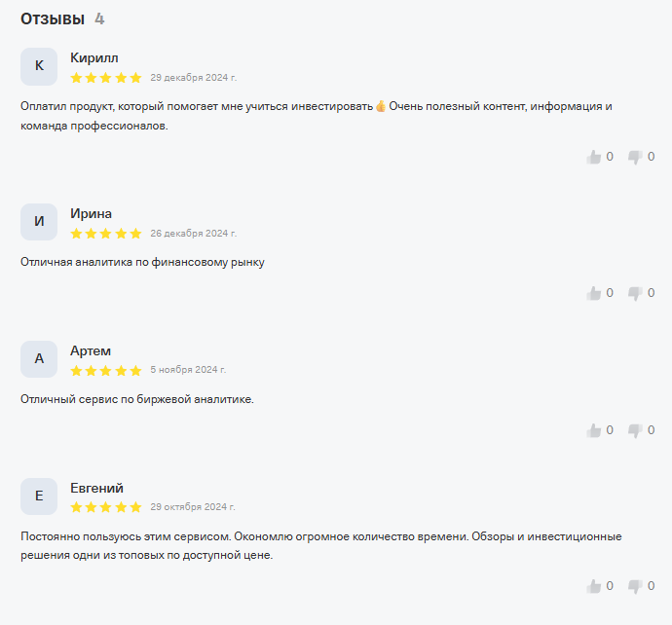
Task: Dislike Артем's review
Action: [635, 430]
